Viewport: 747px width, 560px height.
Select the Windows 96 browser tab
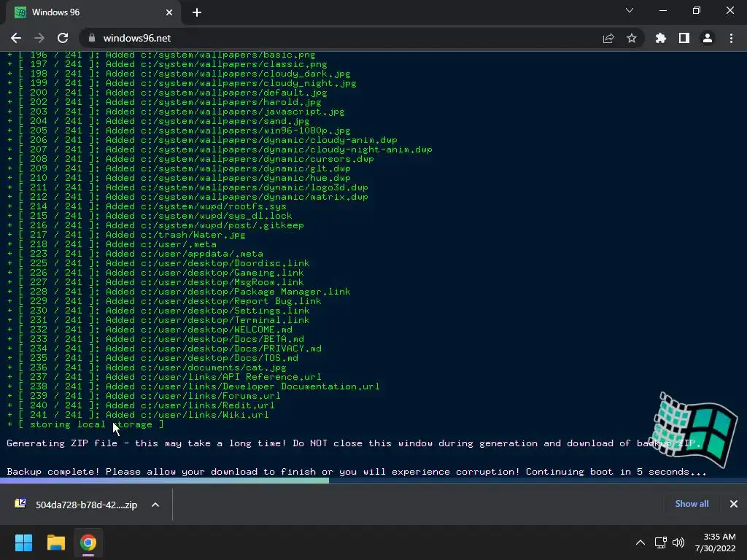93,12
